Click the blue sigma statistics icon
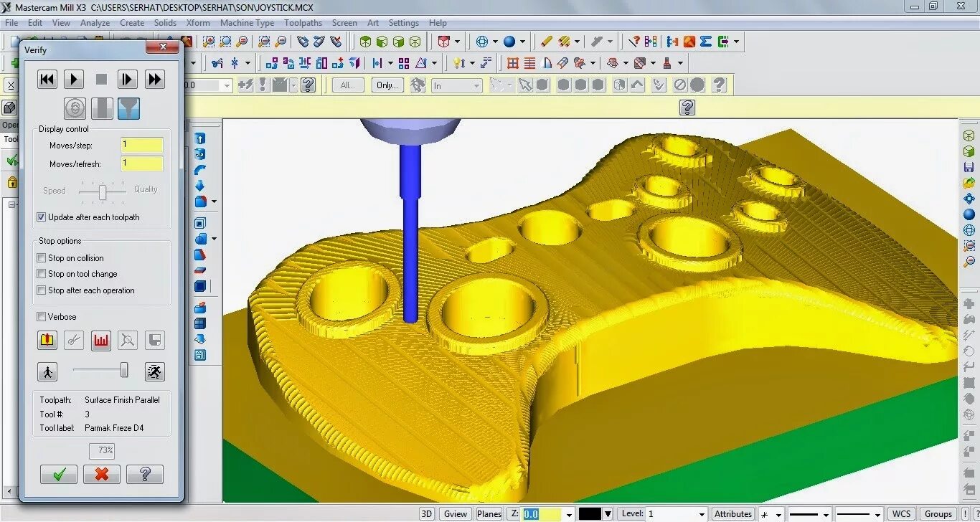Viewport: 980px width, 522px height. (x=706, y=42)
